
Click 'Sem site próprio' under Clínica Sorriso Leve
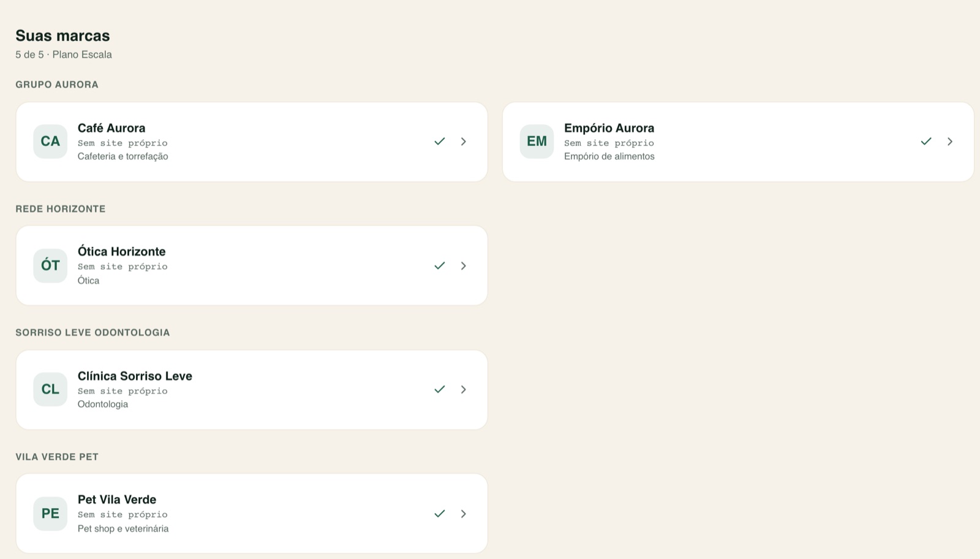pyautogui.click(x=123, y=391)
